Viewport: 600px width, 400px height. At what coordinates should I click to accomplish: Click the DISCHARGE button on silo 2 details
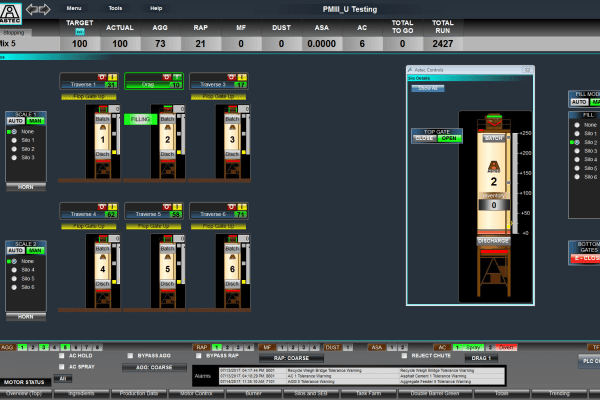tap(493, 241)
